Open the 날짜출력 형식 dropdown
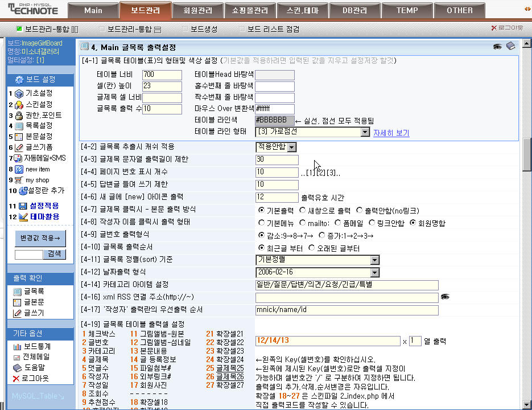The width and height of the screenshot is (532, 410). [x=374, y=272]
